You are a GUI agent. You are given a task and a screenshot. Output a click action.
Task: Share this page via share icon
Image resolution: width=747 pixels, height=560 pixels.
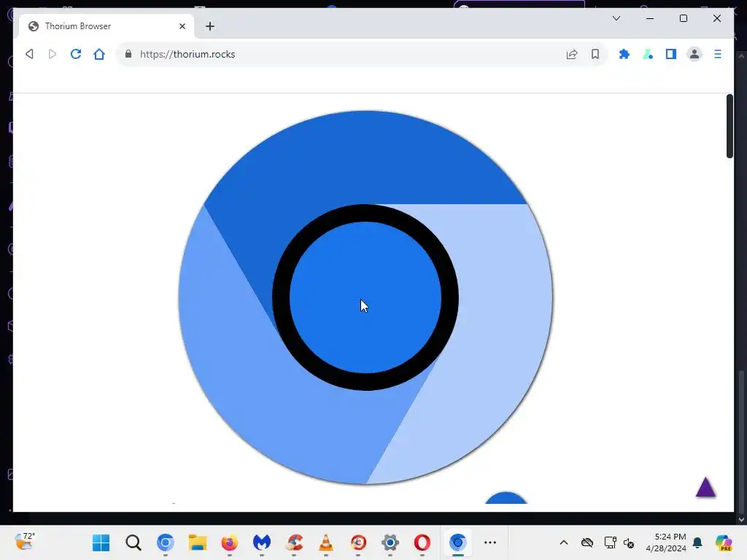572,54
